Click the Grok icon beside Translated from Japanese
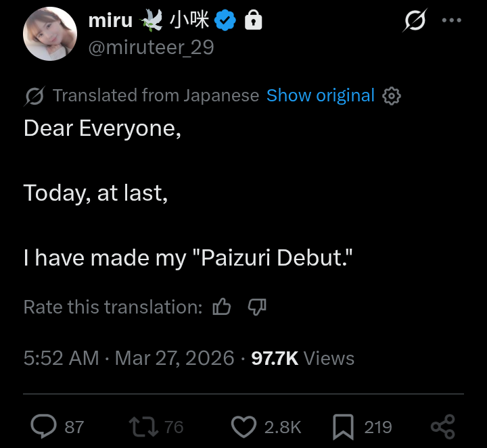This screenshot has height=448, width=487. tap(34, 96)
